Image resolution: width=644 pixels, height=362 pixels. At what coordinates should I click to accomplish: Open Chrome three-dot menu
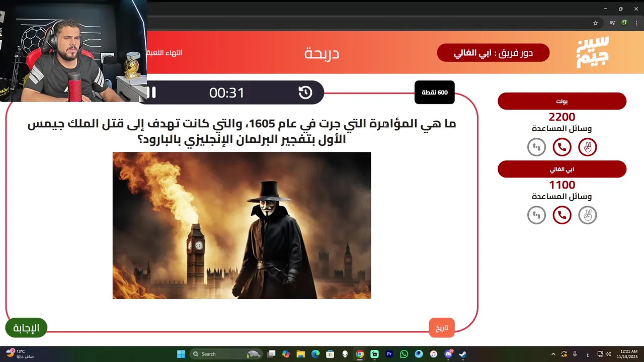pyautogui.click(x=636, y=23)
